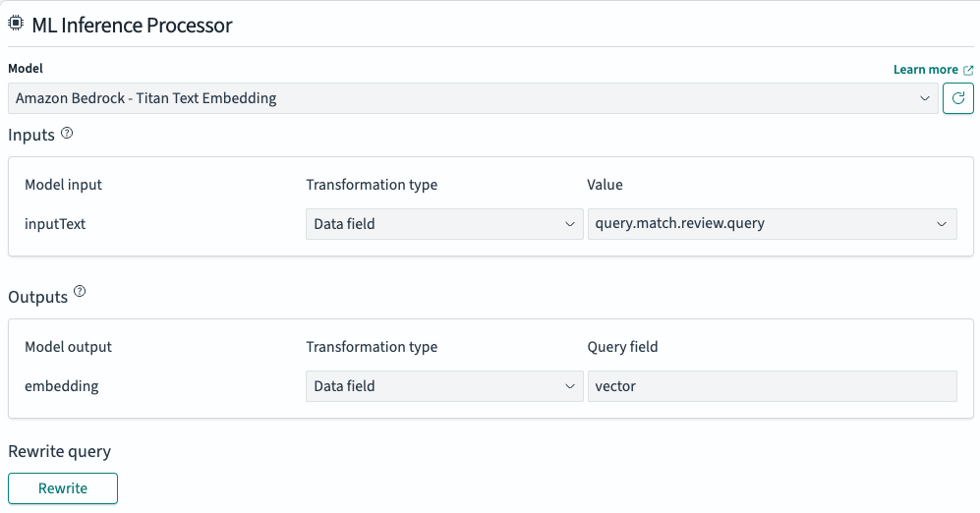
Task: Open the query.match.review.query Value dropdown
Action: click(773, 224)
